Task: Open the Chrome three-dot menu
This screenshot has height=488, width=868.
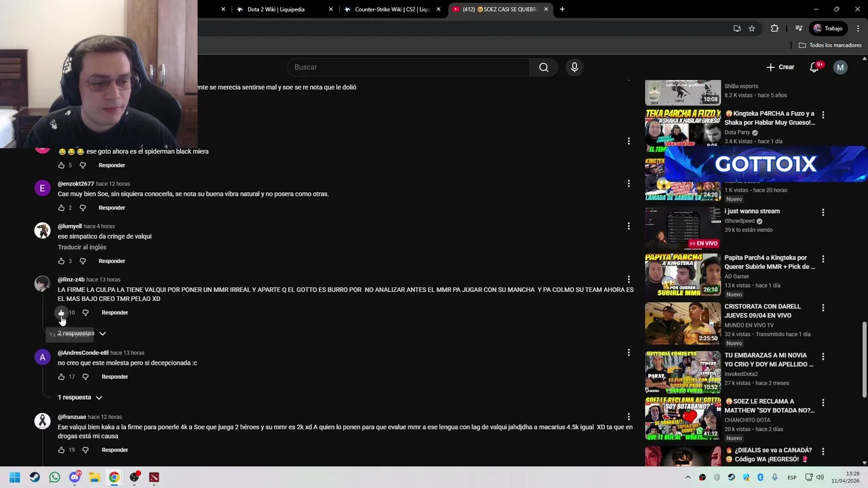Action: tap(857, 28)
